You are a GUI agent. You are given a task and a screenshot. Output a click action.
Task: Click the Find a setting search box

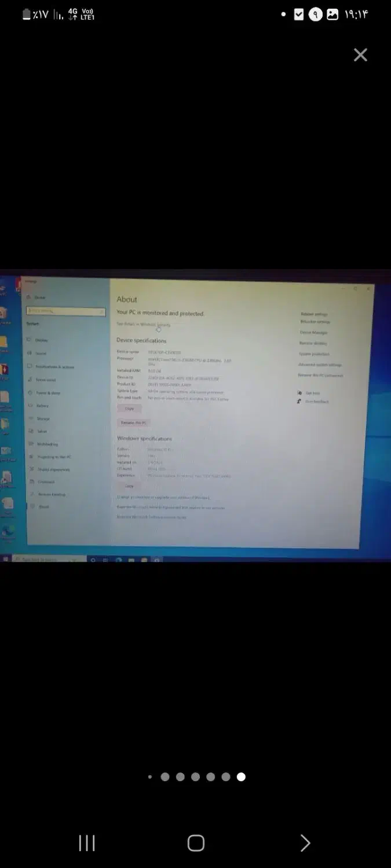click(x=66, y=311)
